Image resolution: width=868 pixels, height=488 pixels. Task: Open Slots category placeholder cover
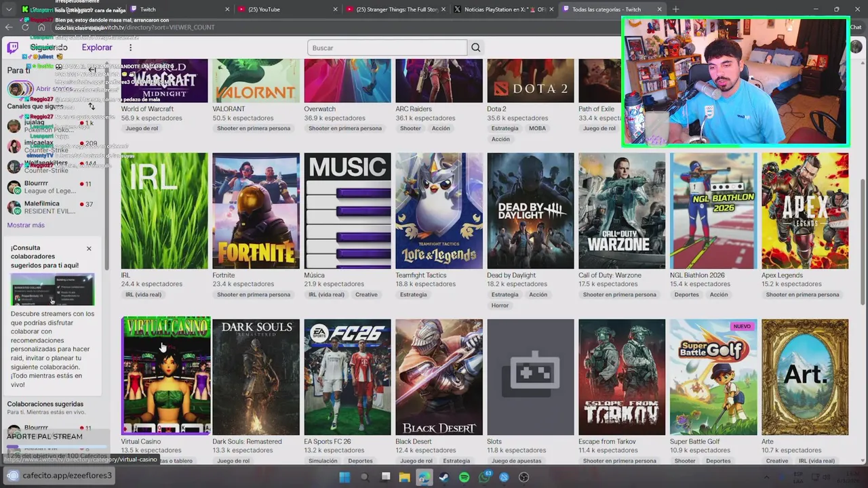coord(530,377)
